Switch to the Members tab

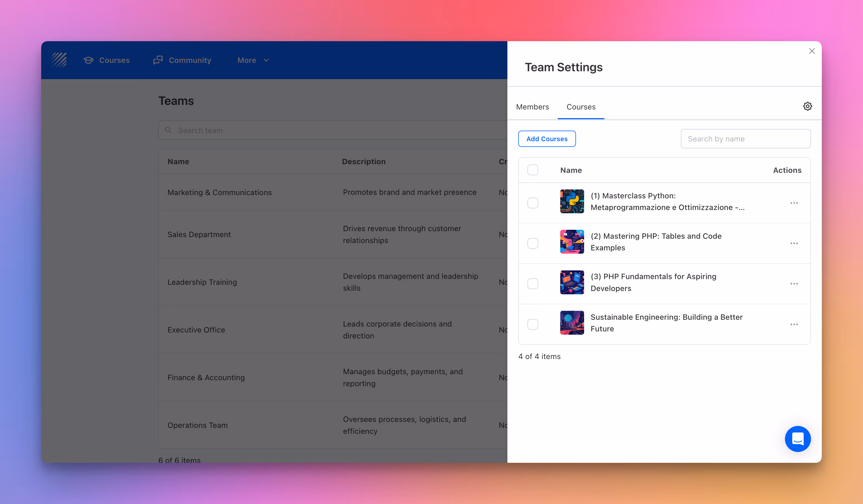(x=532, y=107)
